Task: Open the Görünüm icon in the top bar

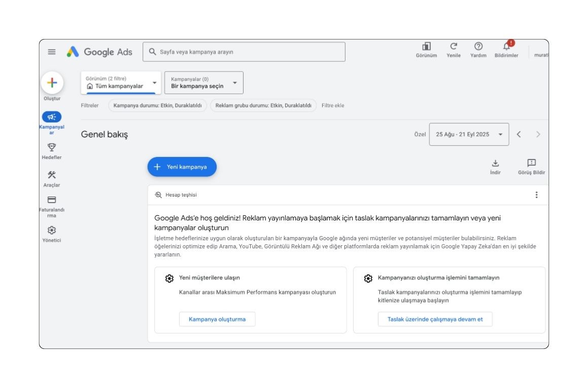Action: pyautogui.click(x=426, y=46)
